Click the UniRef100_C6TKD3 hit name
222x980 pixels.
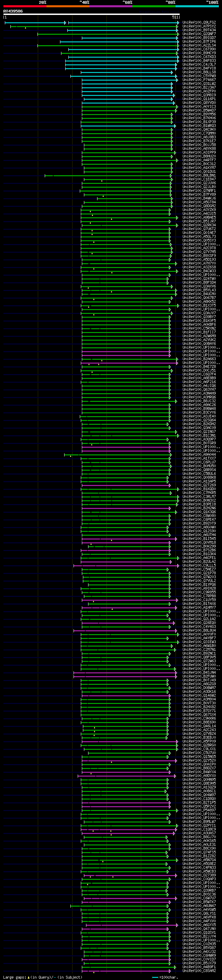199,57
